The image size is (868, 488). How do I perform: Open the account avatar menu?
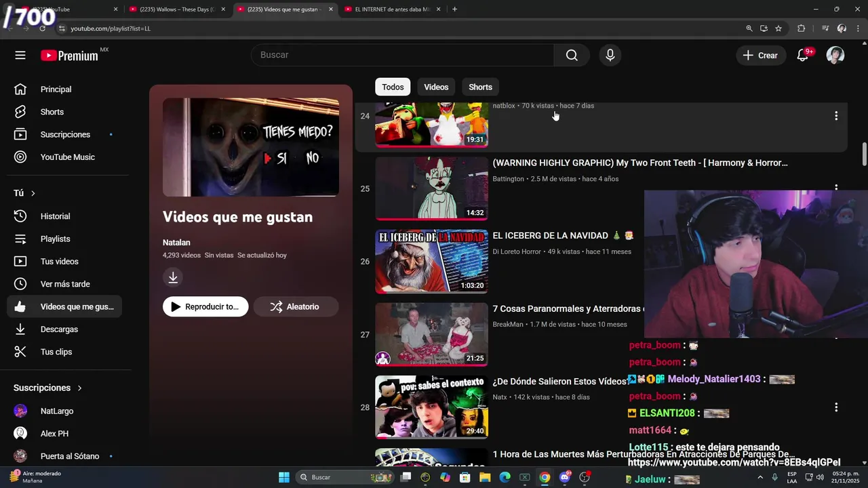point(835,56)
